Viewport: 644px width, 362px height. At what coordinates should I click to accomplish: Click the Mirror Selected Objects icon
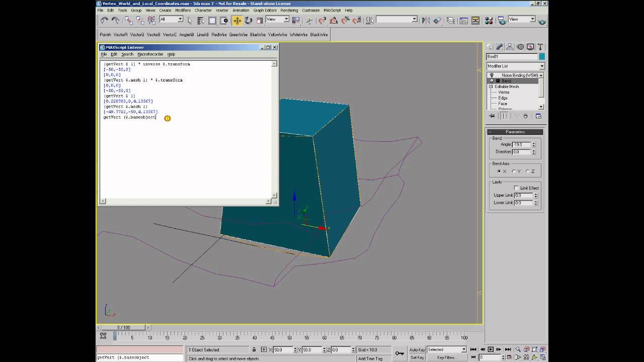(x=426, y=21)
